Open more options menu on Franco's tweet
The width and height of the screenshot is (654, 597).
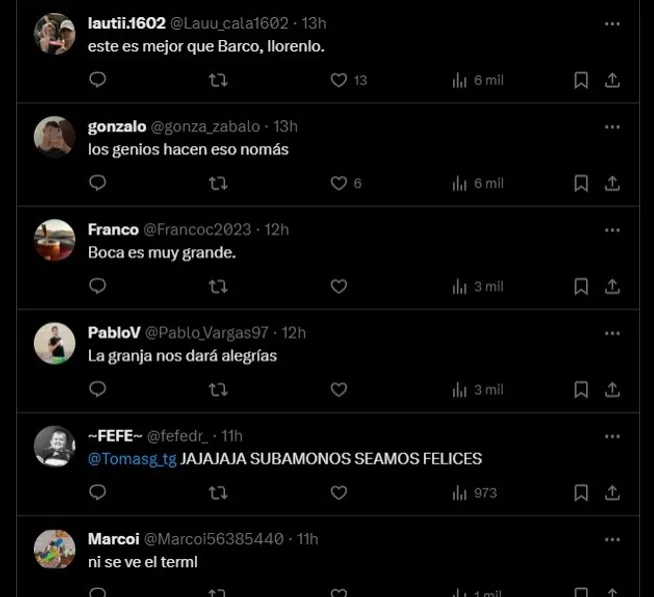tap(612, 230)
